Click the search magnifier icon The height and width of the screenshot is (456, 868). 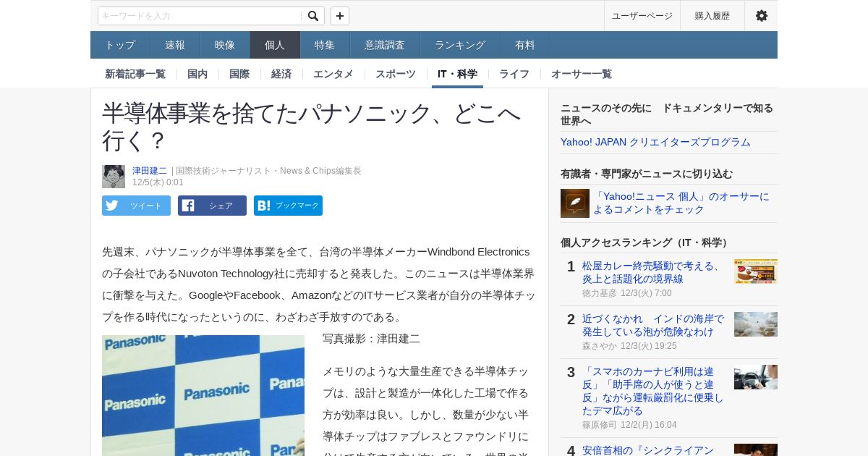click(x=313, y=16)
